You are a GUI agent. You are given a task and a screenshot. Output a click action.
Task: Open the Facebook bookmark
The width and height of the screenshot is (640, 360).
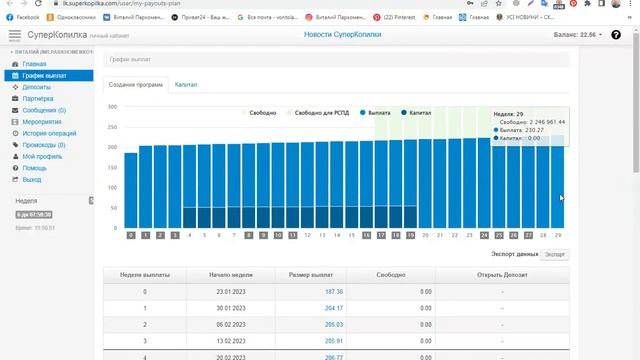(x=23, y=17)
